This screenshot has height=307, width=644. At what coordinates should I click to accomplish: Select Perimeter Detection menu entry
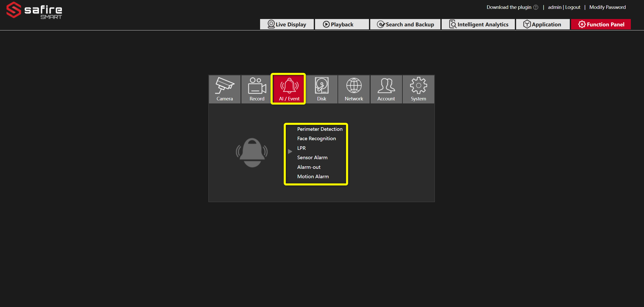point(320,129)
